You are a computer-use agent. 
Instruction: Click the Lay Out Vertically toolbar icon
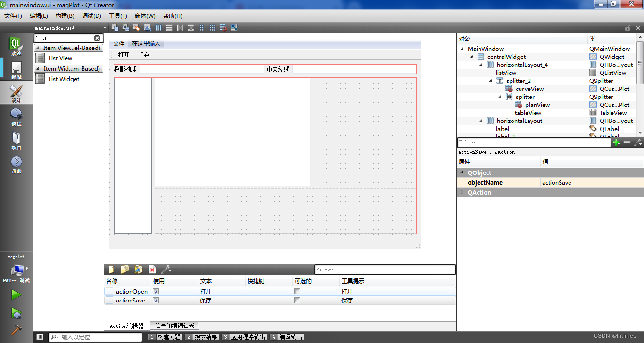[169, 27]
